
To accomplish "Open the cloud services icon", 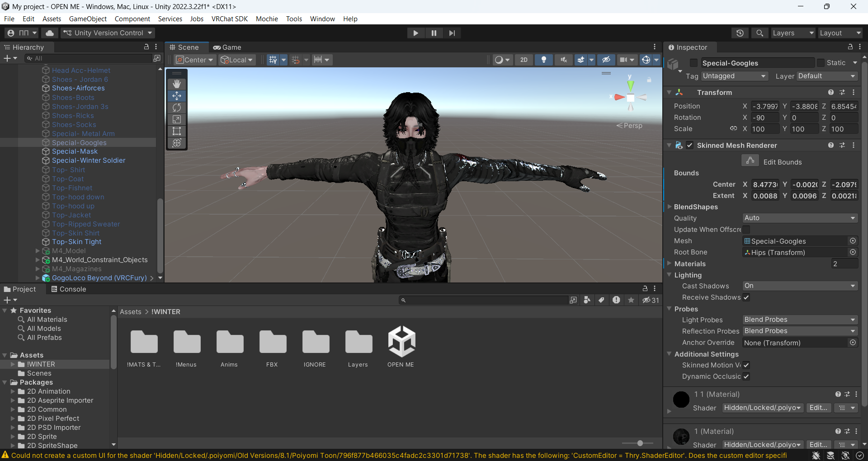I will tap(50, 33).
